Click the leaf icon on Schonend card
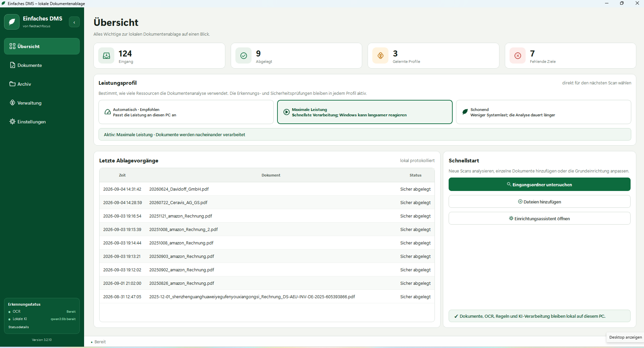Viewport: 644px width, 348px height. point(465,112)
